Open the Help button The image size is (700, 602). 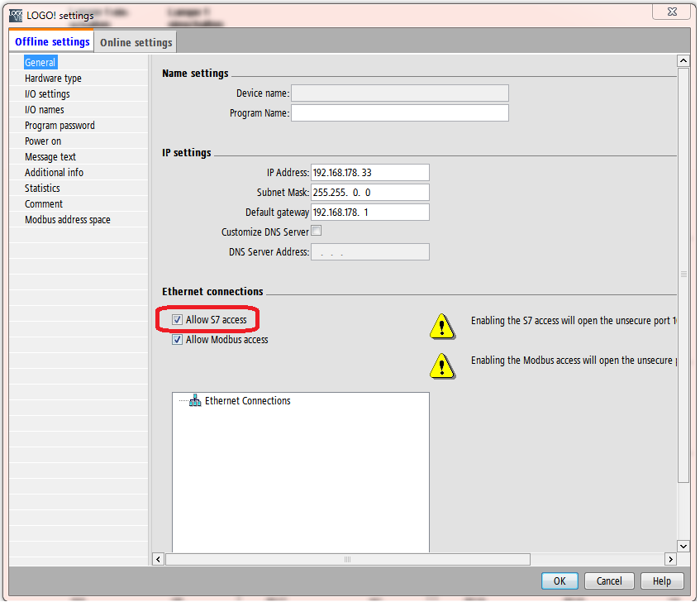(x=662, y=580)
